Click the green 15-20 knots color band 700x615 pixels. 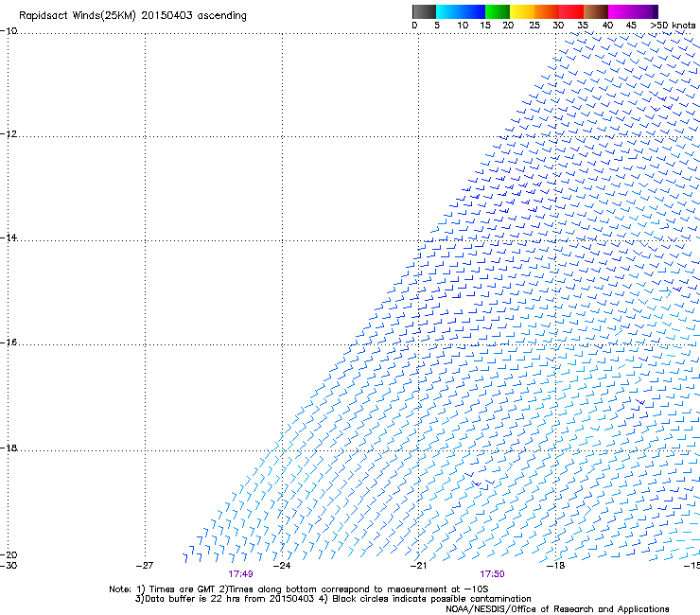tap(498, 11)
